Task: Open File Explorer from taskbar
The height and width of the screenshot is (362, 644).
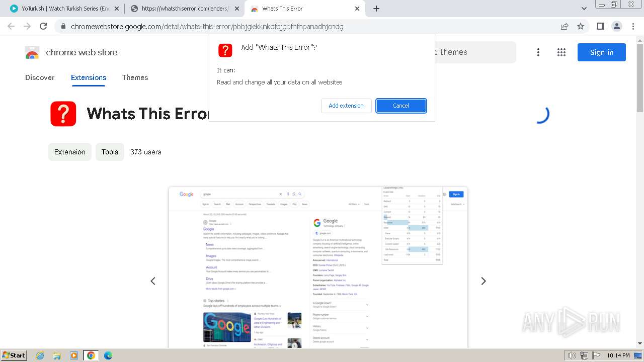Action: [x=57, y=355]
